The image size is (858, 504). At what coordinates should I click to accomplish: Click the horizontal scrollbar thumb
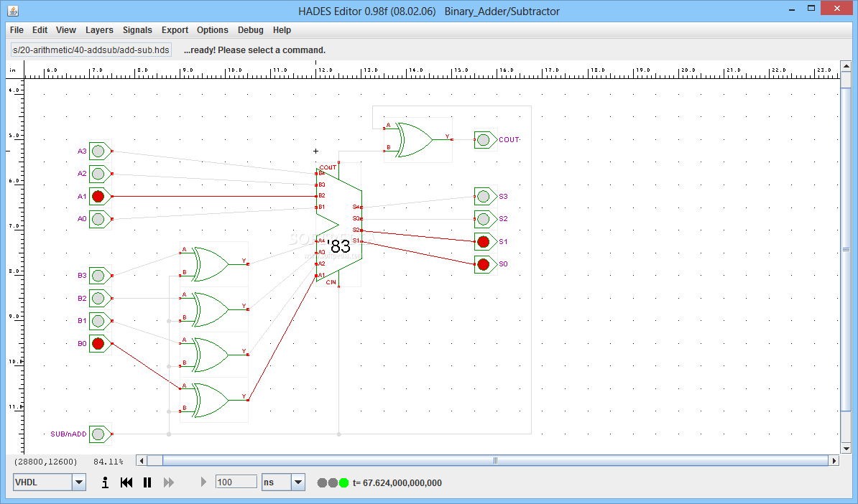point(495,461)
